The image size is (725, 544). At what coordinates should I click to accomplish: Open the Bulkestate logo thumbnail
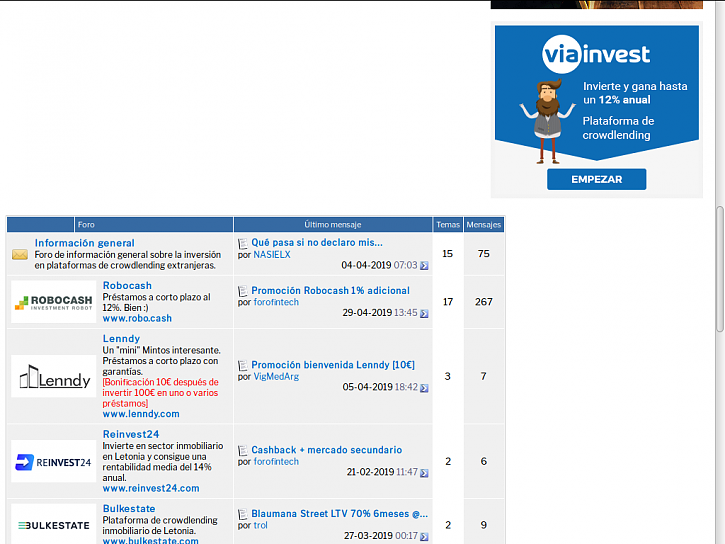54,524
